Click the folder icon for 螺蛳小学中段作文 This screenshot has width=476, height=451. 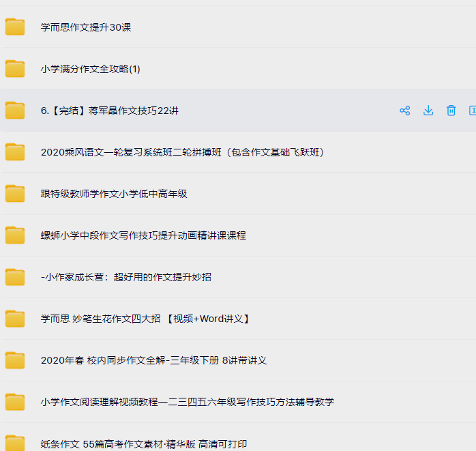click(15, 235)
